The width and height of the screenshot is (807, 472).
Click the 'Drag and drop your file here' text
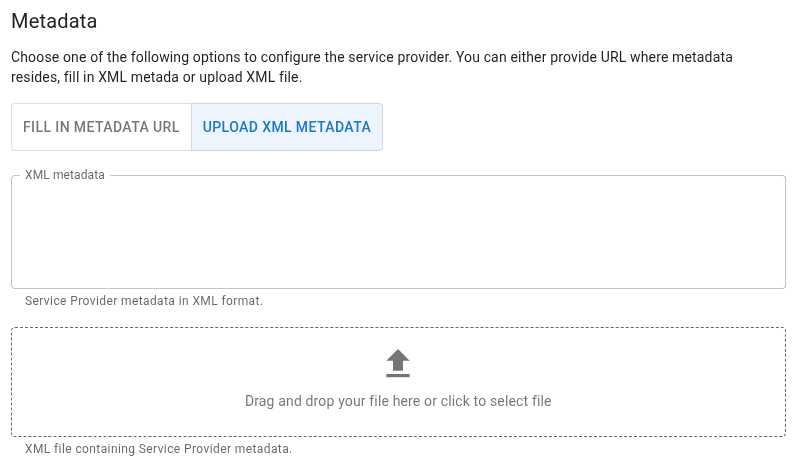[398, 401]
